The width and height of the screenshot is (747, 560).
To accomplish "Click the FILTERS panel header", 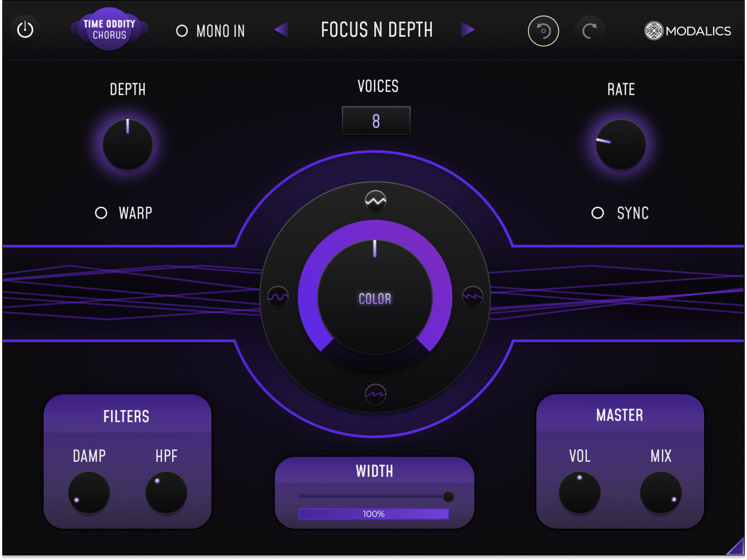I will pyautogui.click(x=127, y=416).
